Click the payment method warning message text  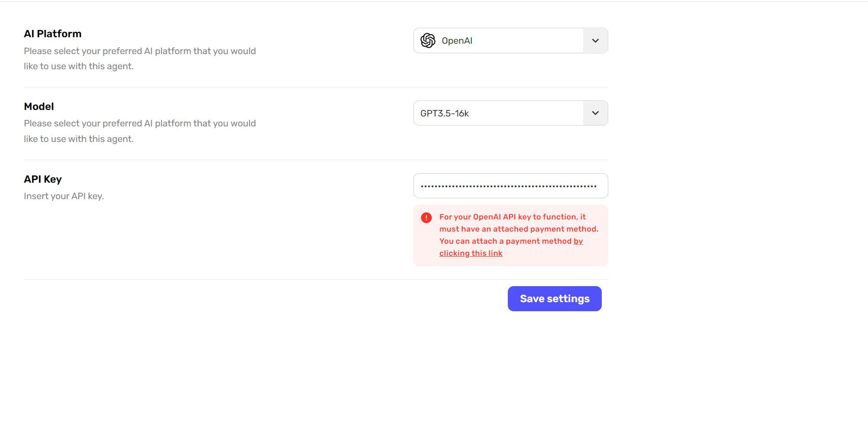click(519, 235)
